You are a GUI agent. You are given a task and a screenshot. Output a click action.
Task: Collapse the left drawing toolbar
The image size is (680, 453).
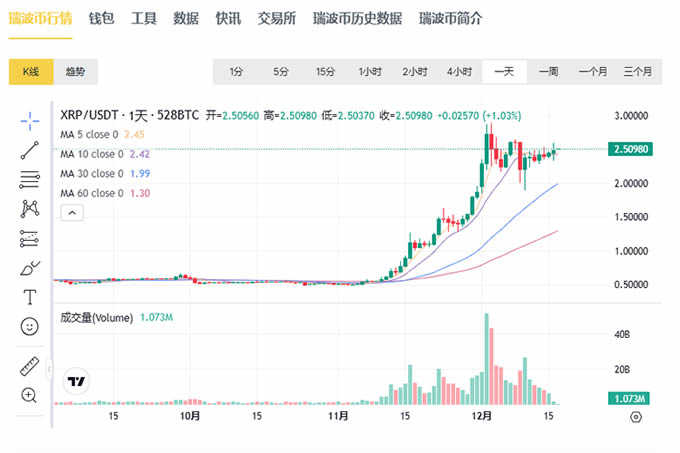tap(51, 370)
